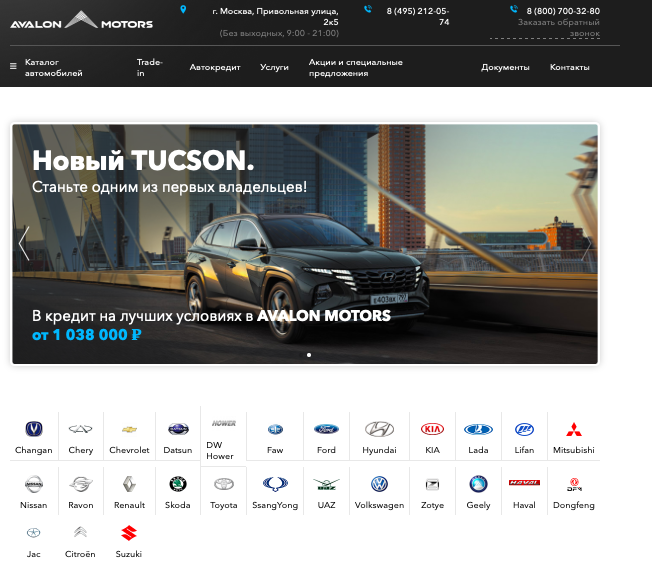Select the Haval brand logo
Image resolution: width=652 pixels, height=588 pixels.
[524, 482]
